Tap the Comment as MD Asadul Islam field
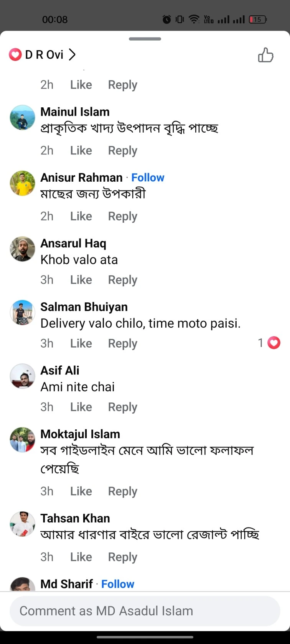 pyautogui.click(x=145, y=611)
